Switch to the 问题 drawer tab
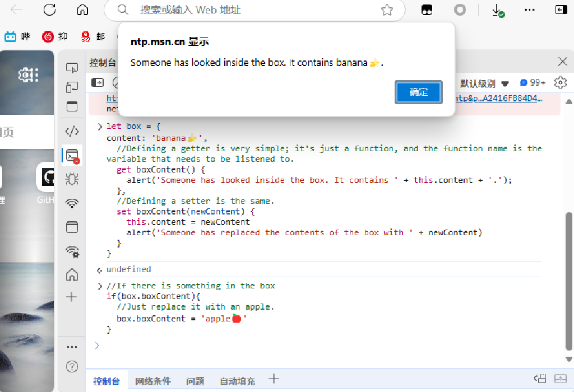574x392 pixels. tap(195, 381)
